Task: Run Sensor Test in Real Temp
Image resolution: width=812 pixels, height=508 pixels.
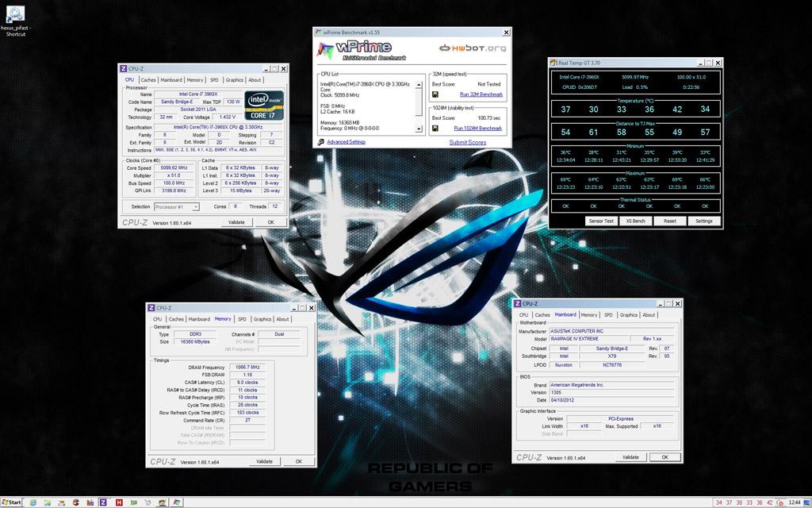Action: [601, 221]
